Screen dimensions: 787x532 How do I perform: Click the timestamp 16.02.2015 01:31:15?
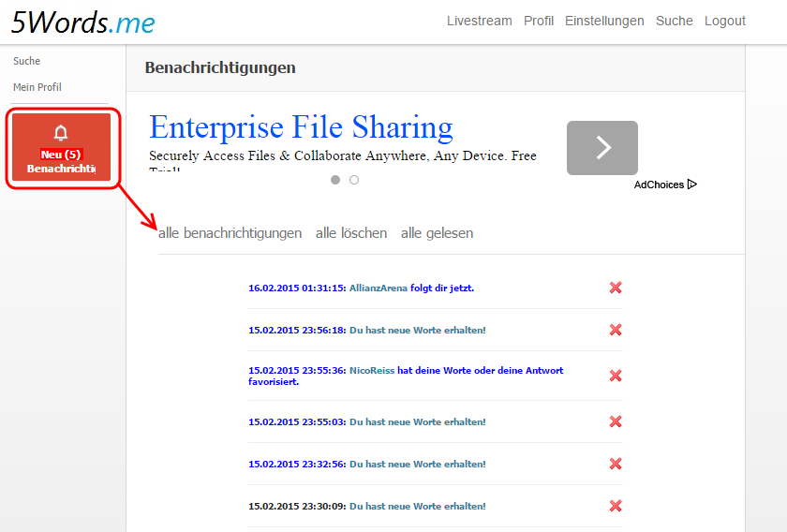point(297,288)
